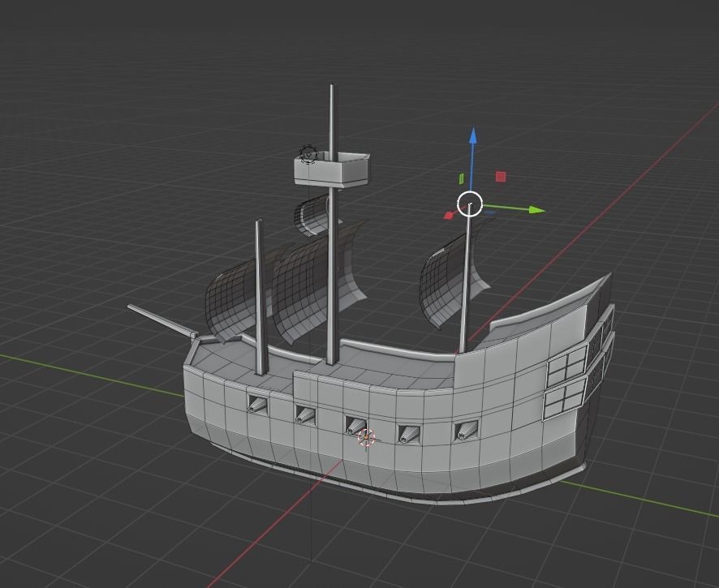Select the shorter front mast near the bow
The width and height of the screenshot is (719, 588).
[260, 298]
